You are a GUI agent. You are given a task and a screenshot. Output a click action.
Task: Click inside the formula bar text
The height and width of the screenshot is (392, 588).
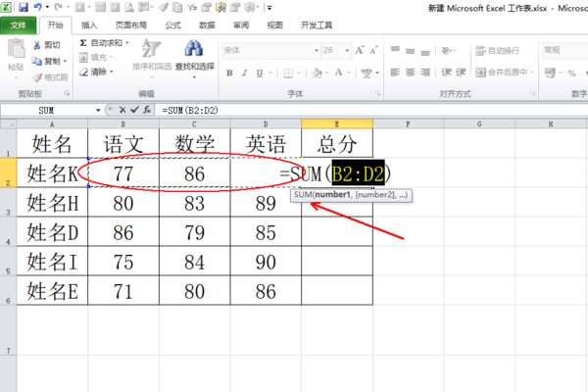point(190,111)
